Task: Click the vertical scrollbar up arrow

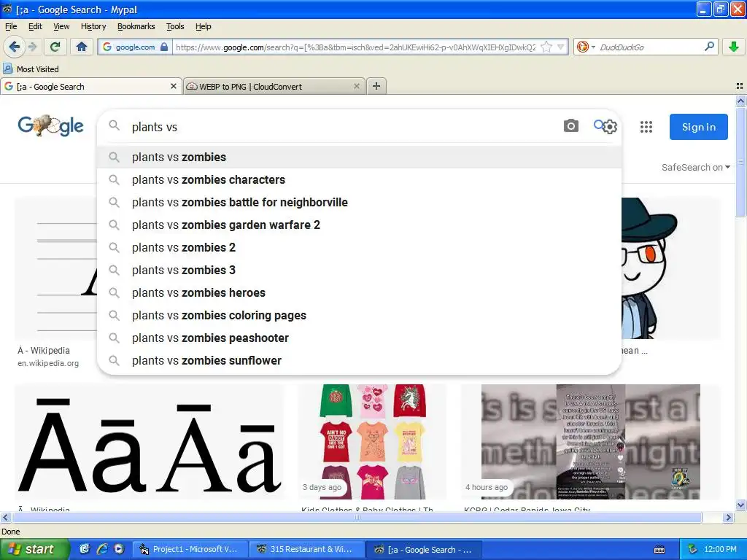Action: pos(740,101)
